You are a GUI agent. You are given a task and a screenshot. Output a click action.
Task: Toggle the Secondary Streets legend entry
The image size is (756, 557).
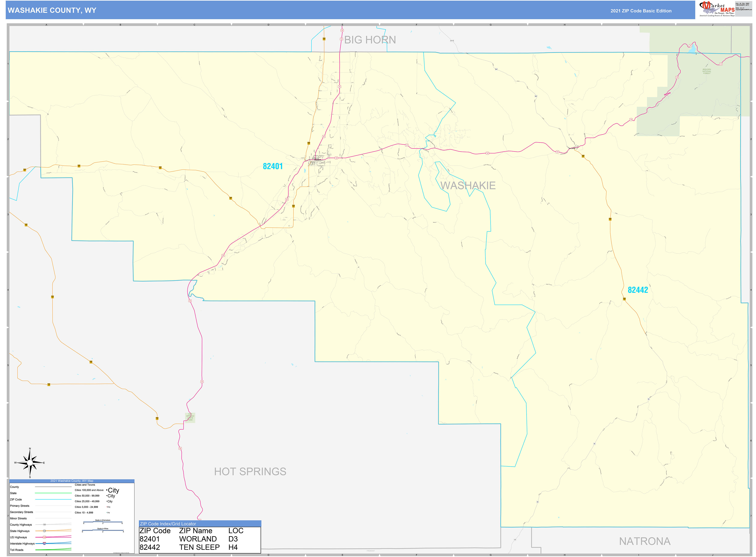coord(22,512)
